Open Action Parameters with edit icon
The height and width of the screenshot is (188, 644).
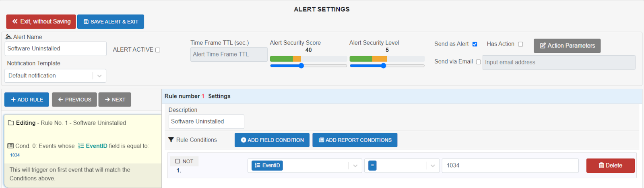(x=567, y=46)
